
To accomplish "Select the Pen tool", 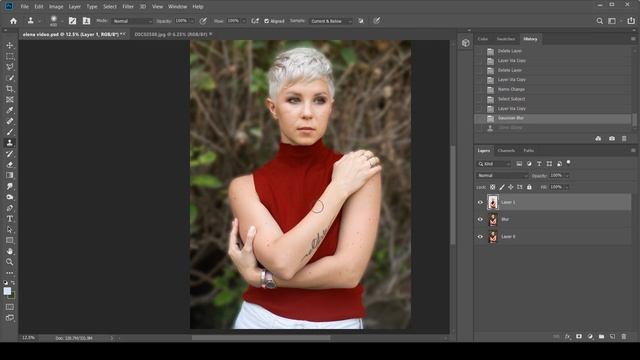I will 10,208.
